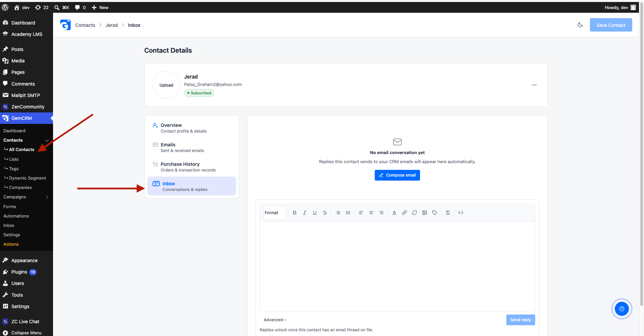
Task: Expand the Campaigns submenu arrow
Action: [x=47, y=197]
